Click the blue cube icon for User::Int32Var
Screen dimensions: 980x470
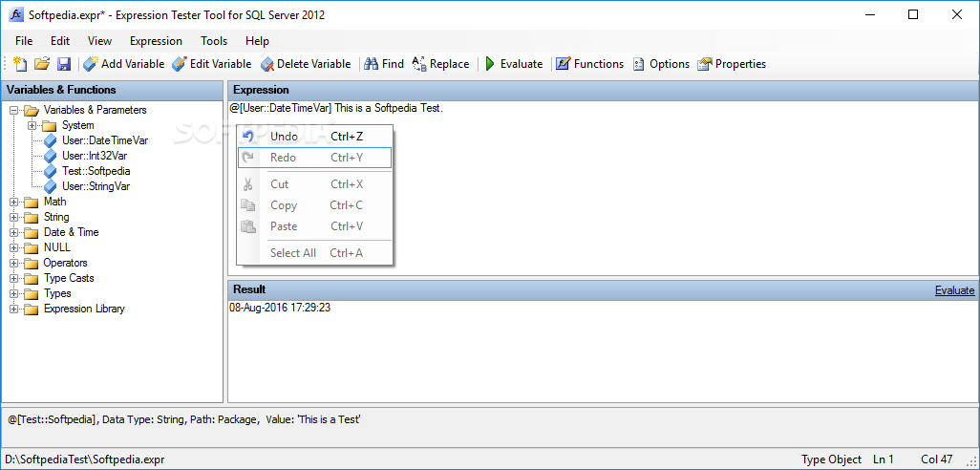[x=50, y=157]
